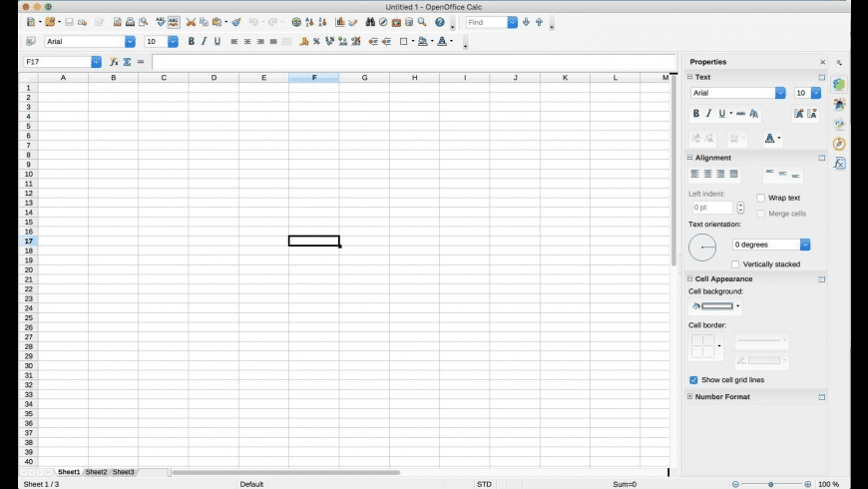The image size is (868, 489).
Task: Open the Gallery from the toolbar
Action: pyautogui.click(x=396, y=22)
